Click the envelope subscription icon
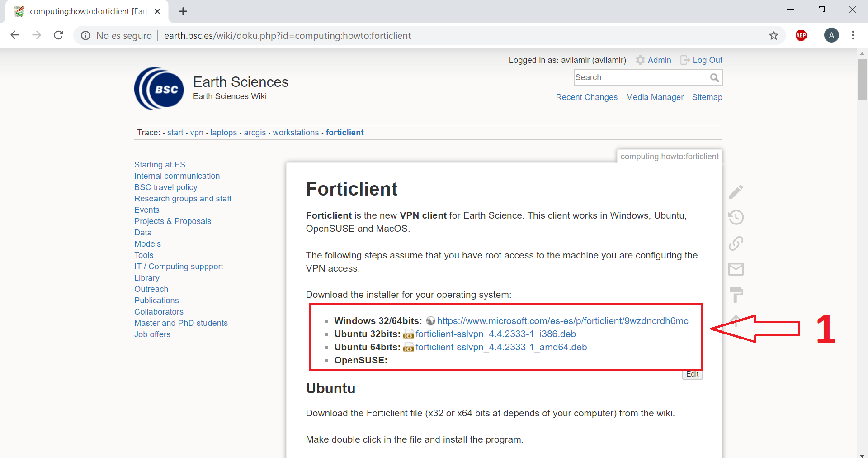The width and height of the screenshot is (868, 458). [x=736, y=269]
